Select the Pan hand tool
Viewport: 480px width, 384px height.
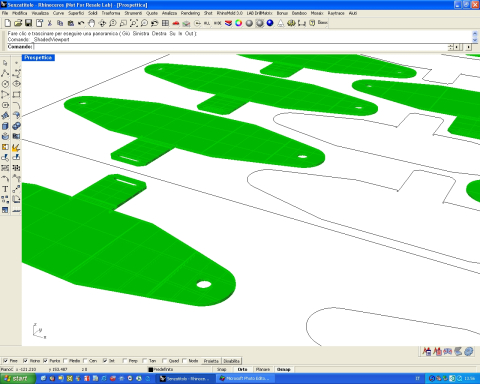pyautogui.click(x=92, y=23)
